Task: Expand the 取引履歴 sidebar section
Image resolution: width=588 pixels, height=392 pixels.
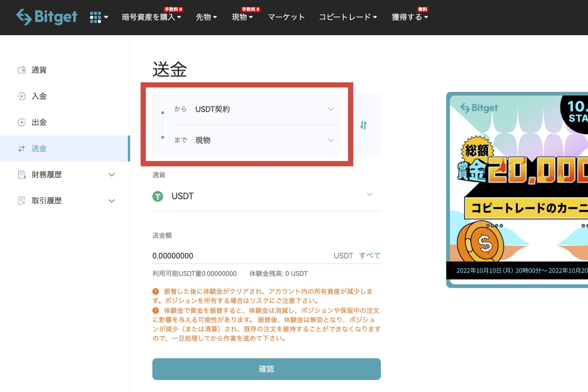Action: pyautogui.click(x=112, y=201)
